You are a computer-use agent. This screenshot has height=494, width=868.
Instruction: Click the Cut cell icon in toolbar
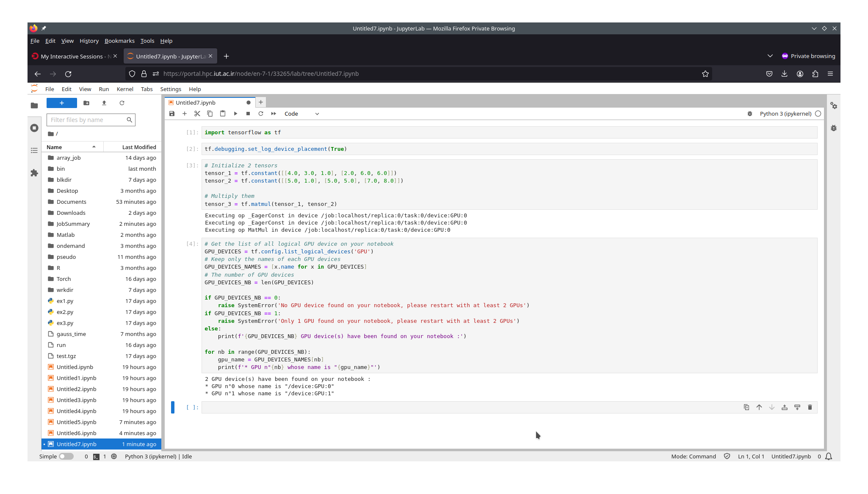point(197,114)
